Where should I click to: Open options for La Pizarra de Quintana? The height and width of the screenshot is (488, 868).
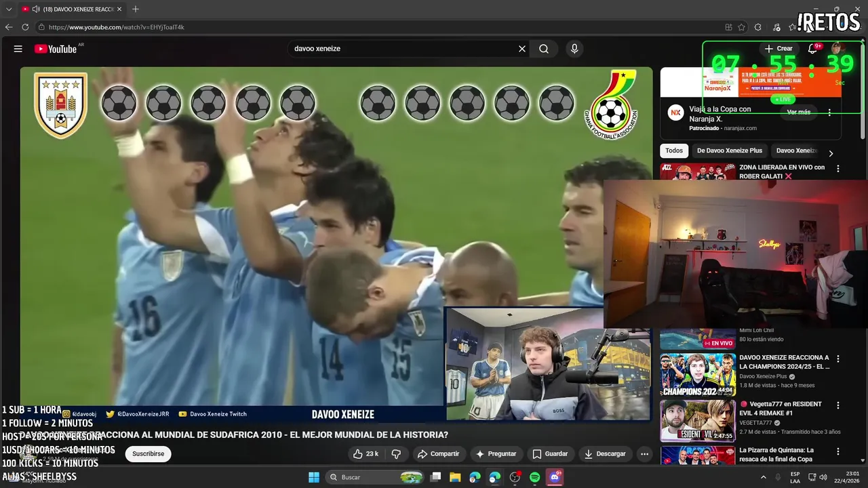(x=837, y=451)
